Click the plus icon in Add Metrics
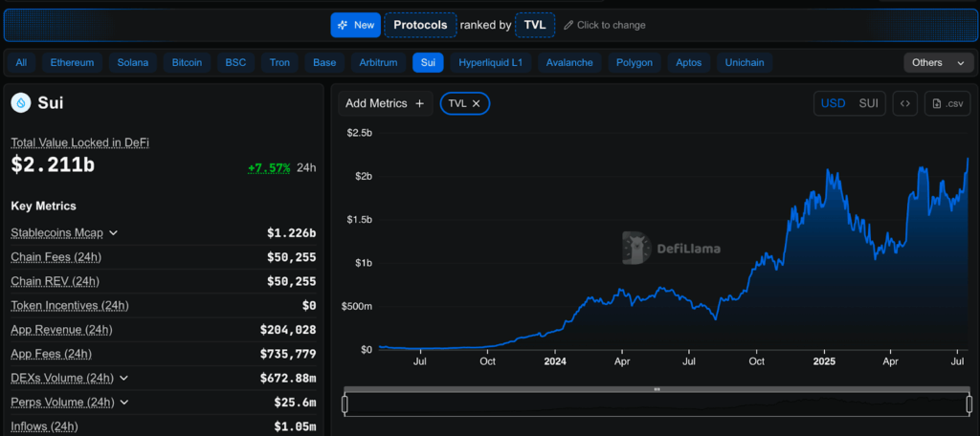Viewport: 980px width, 436px height. [x=419, y=103]
